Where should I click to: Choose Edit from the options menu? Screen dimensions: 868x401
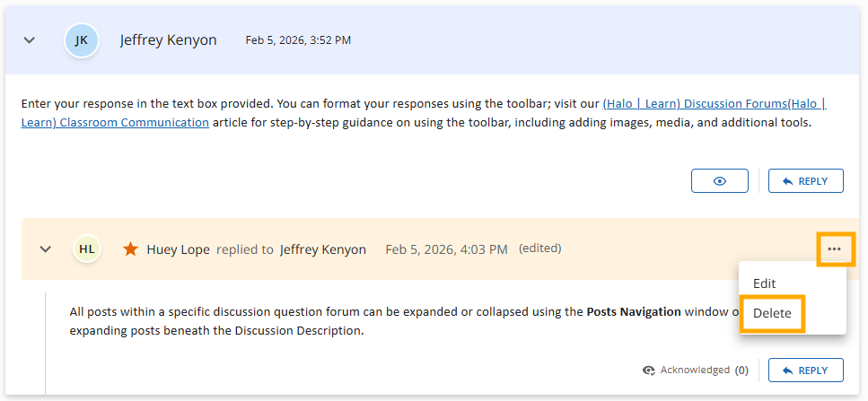click(x=764, y=283)
